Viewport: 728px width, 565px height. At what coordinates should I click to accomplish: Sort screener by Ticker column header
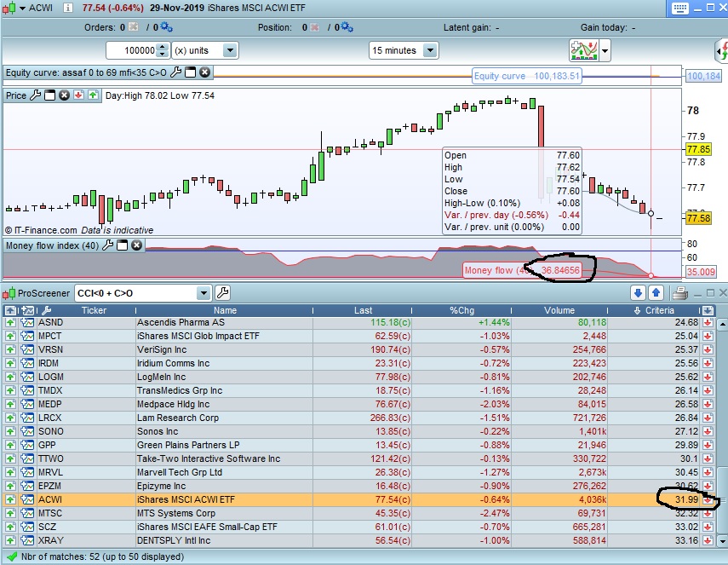94,310
